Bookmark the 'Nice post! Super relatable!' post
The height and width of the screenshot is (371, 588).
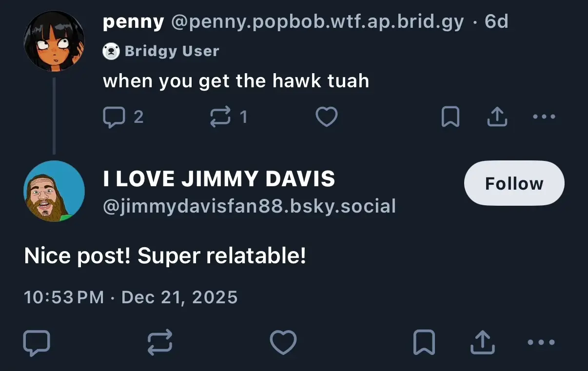tap(424, 342)
